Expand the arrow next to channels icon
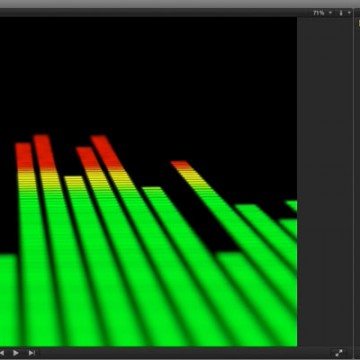The width and height of the screenshot is (360, 360). 349,13
